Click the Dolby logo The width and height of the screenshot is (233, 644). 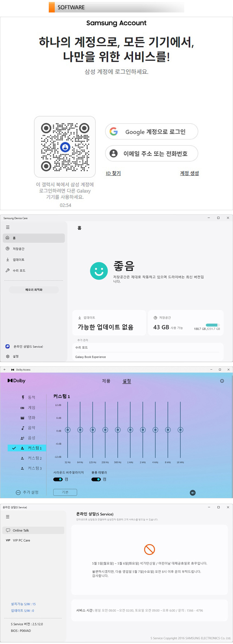coord(17,381)
